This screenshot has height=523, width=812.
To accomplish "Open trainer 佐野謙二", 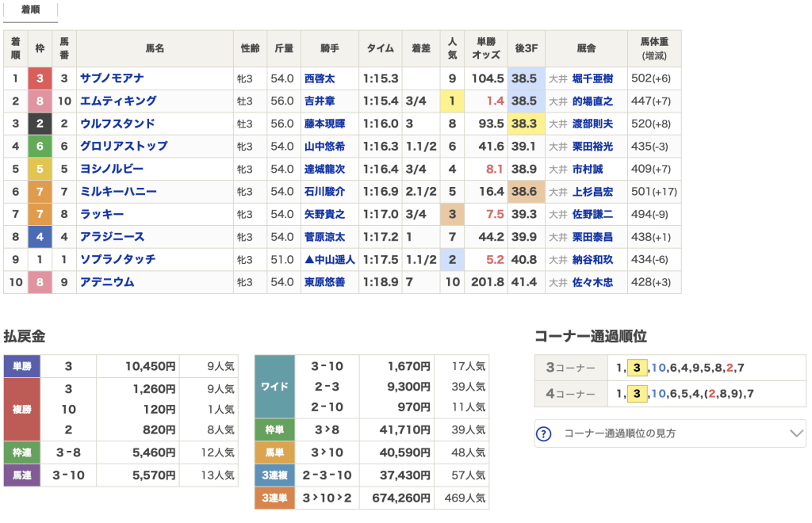I will tap(592, 214).
